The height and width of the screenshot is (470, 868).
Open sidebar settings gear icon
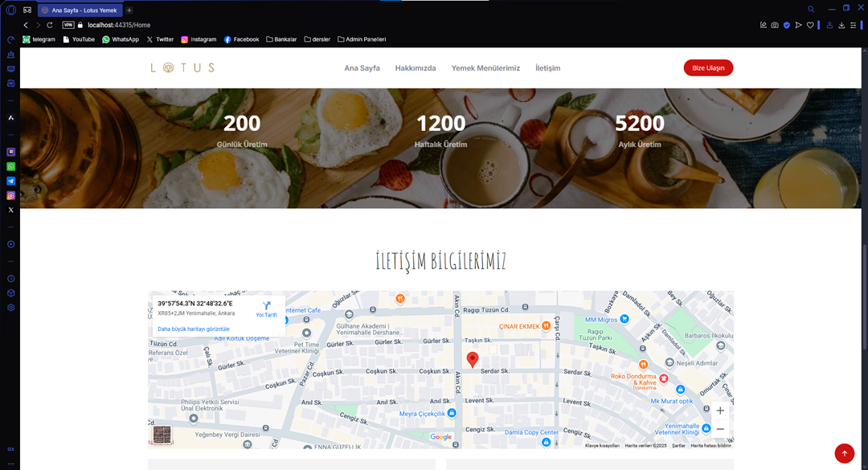click(x=11, y=308)
